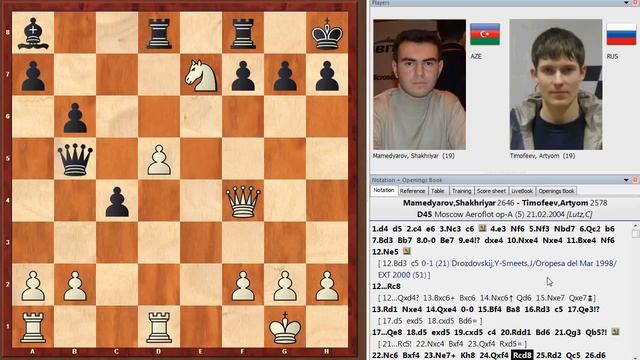640x360 pixels.
Task: Switch to the Reference tab
Action: tap(412, 191)
